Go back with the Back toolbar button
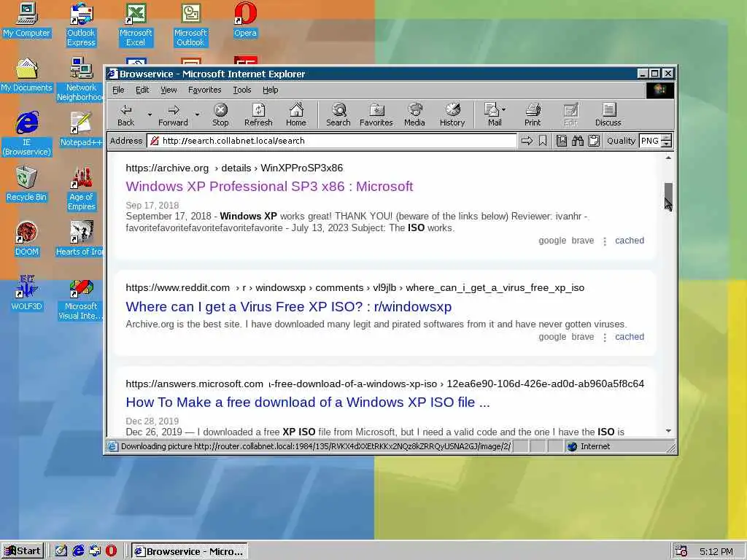Viewport: 747px width, 560px height. tap(125, 114)
